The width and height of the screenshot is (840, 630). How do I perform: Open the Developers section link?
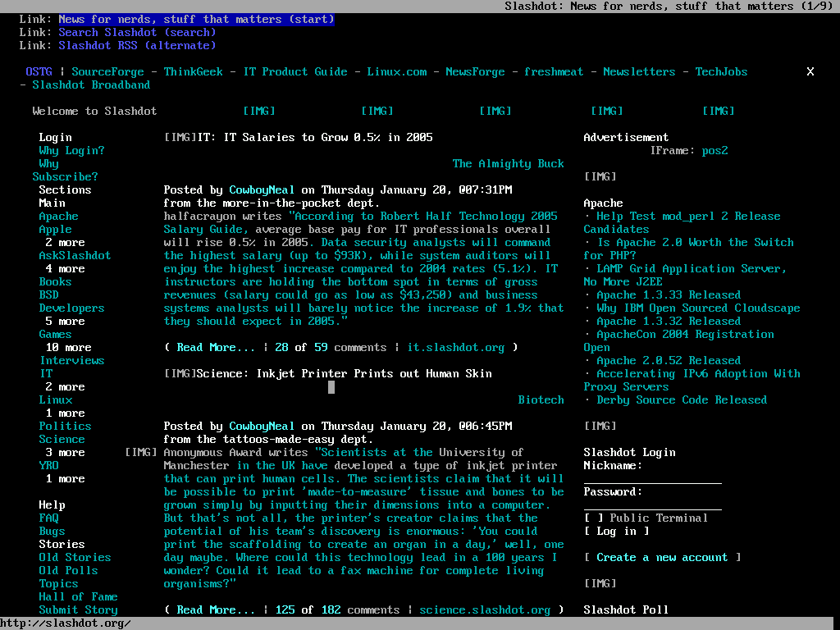pyautogui.click(x=72, y=308)
